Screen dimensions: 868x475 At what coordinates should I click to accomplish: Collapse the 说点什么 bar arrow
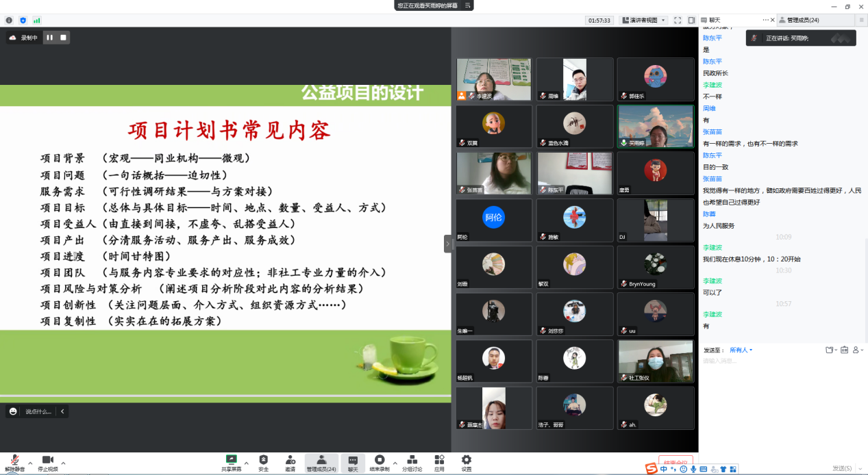(x=62, y=411)
